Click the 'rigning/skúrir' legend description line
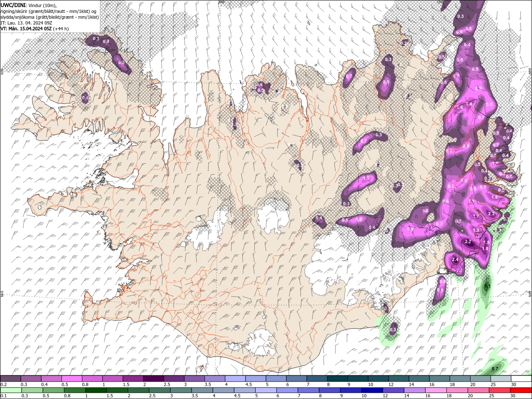 (49, 11)
